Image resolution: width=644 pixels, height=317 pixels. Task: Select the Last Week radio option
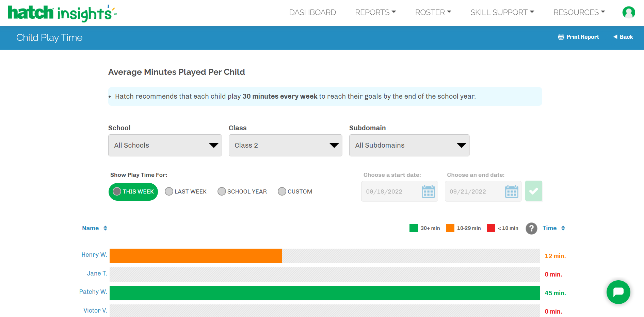click(169, 191)
